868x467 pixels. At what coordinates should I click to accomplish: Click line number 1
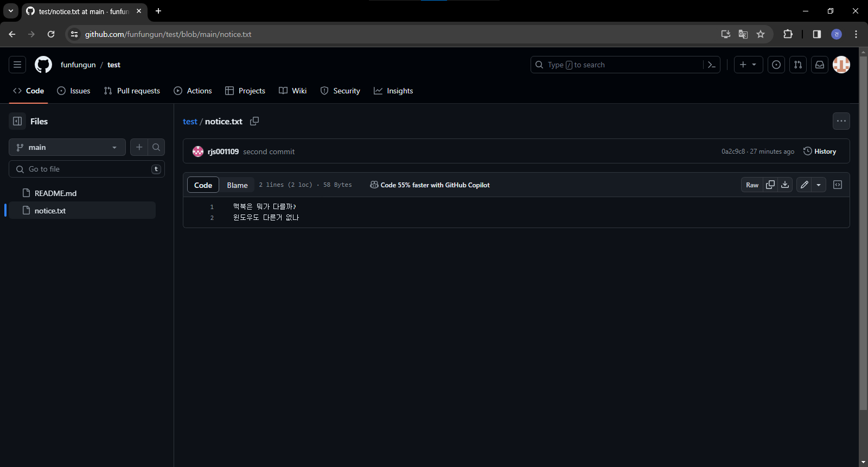pyautogui.click(x=212, y=207)
